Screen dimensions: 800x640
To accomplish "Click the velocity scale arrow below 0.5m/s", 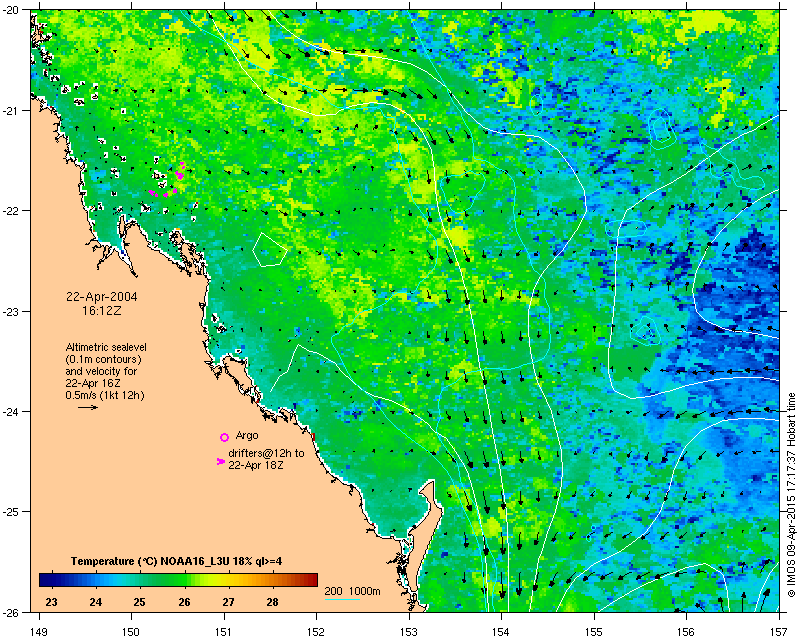I will 88,407.
